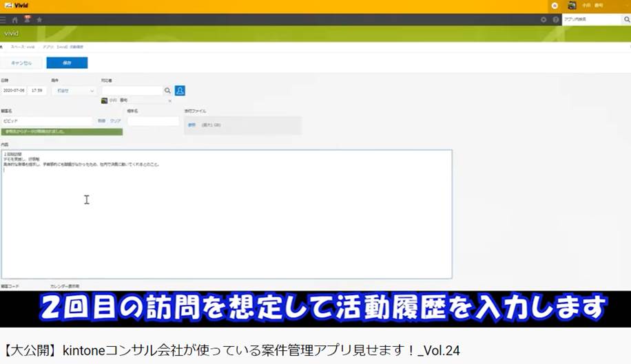Expand the 打合せ dropdown
The height and width of the screenshot is (364, 631).
(74, 91)
